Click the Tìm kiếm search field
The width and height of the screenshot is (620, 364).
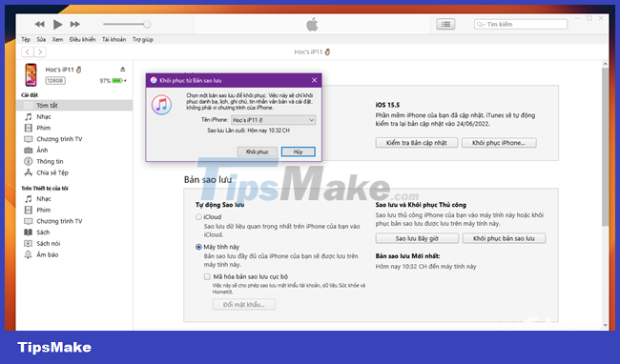[x=521, y=25]
